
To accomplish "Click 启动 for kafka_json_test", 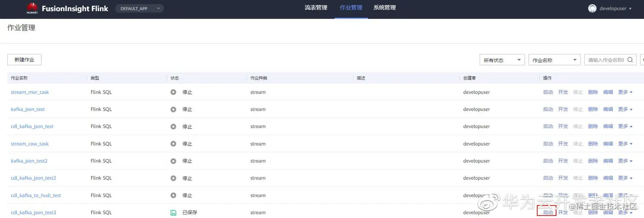I will click(548, 109).
